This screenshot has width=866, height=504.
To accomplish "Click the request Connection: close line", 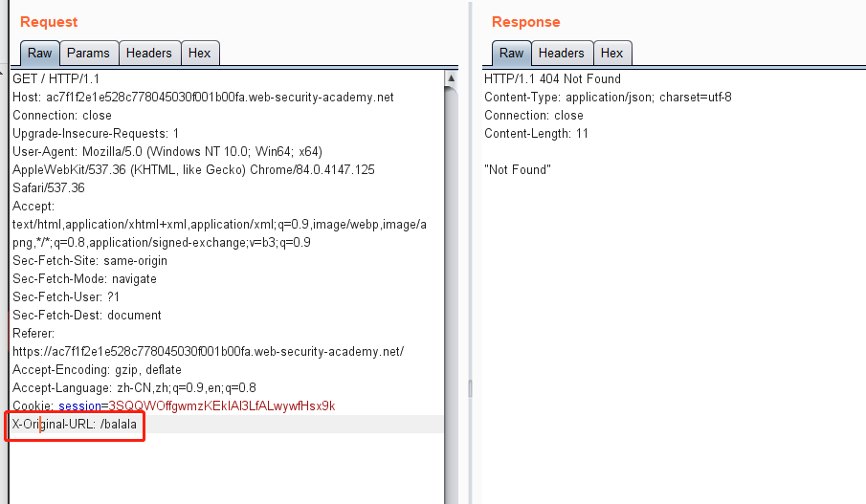I will click(62, 116).
